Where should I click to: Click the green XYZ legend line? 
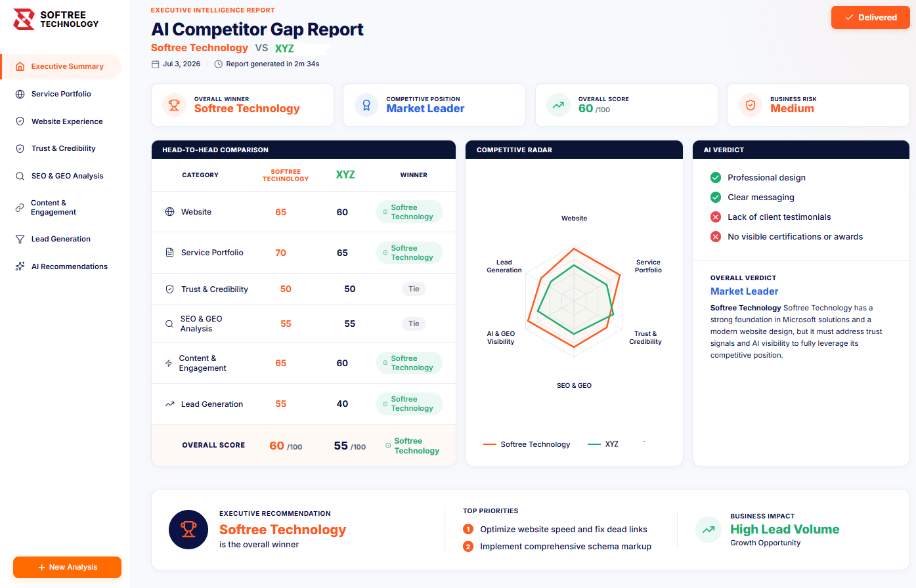(594, 444)
